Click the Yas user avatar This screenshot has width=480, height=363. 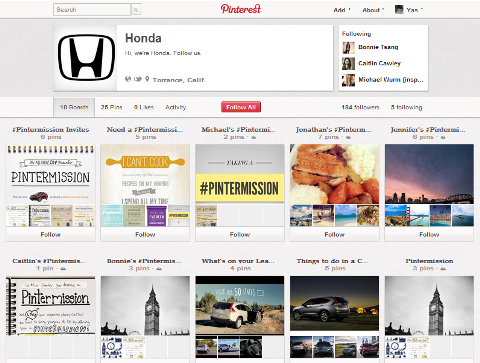[399, 10]
